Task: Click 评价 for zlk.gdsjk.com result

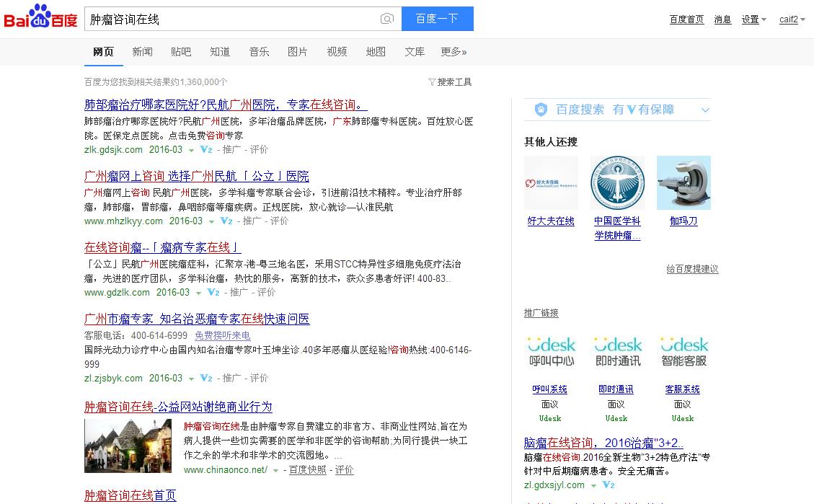Action: coord(259,149)
